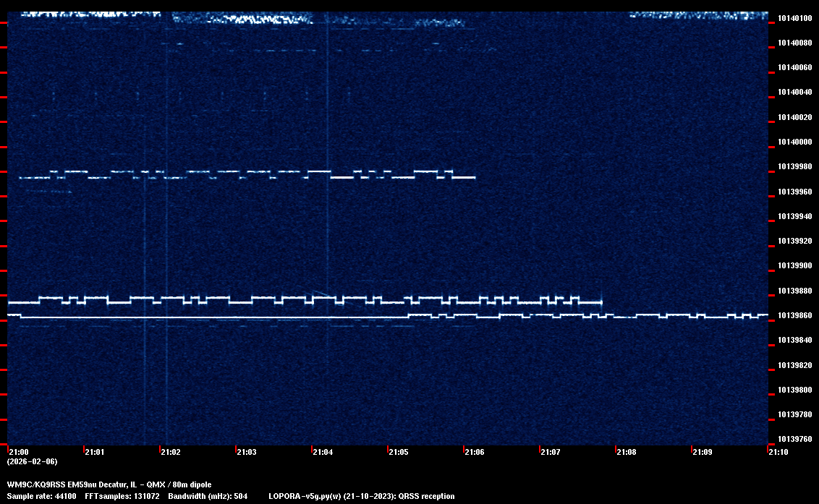The image size is (819, 504).
Task: Select the 10139760 frequency label
Action: point(794,439)
